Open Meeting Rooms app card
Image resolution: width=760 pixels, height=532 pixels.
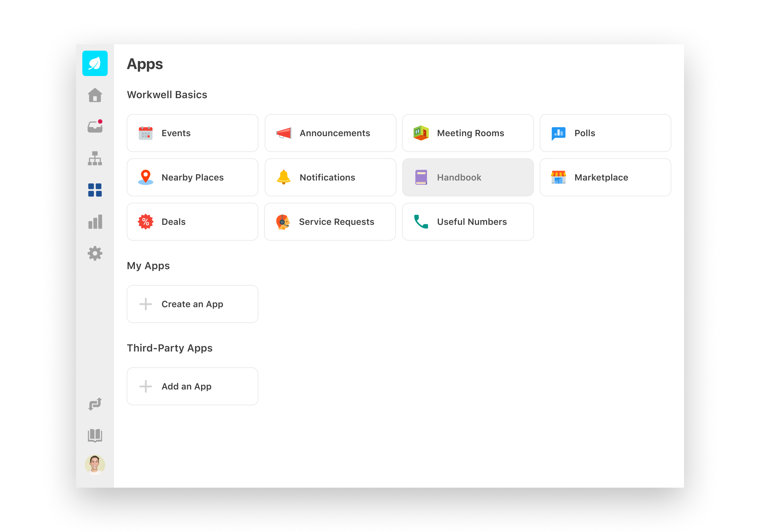pos(467,133)
